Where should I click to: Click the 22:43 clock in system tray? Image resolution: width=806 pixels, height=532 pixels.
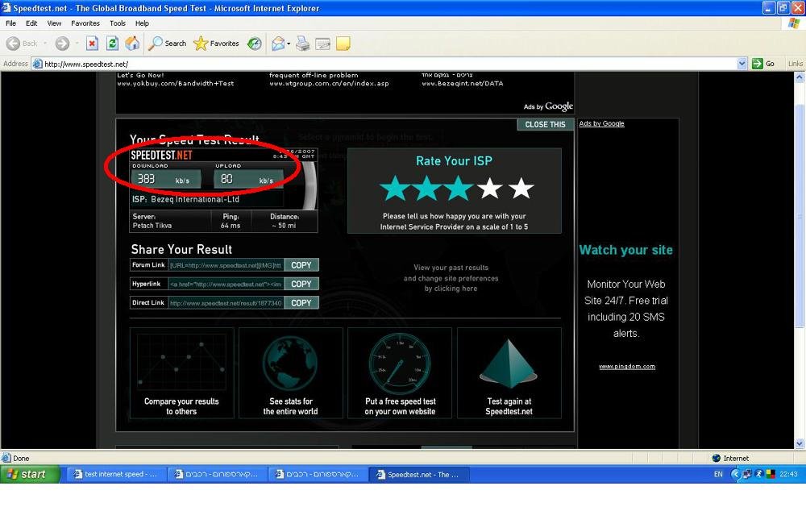pos(788,475)
